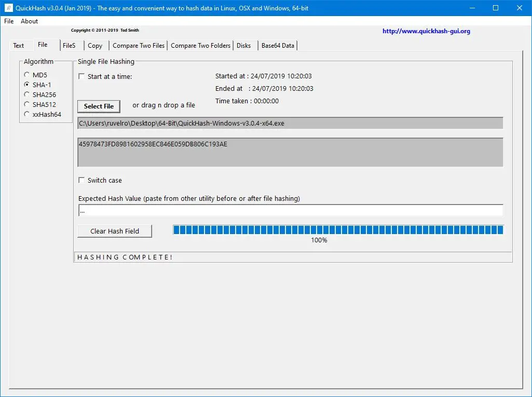
Task: Click the Clear Hash Field button
Action: point(115,231)
